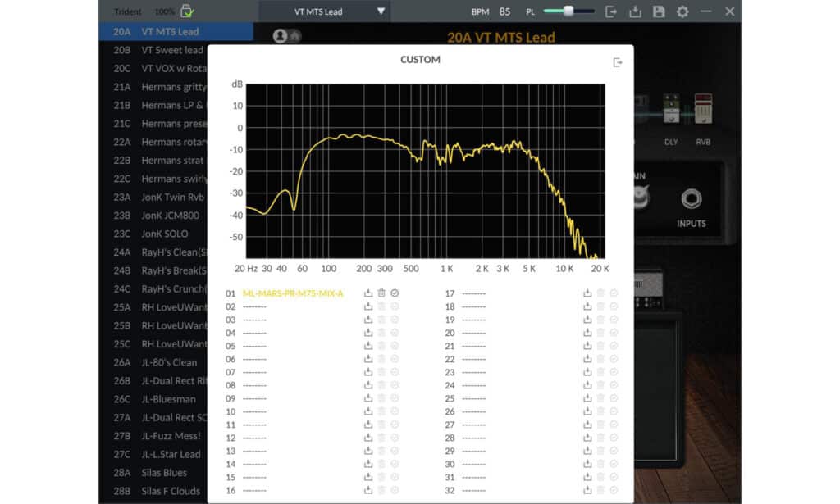
Task: Import an IR file into slot 26
Action: (x=587, y=411)
